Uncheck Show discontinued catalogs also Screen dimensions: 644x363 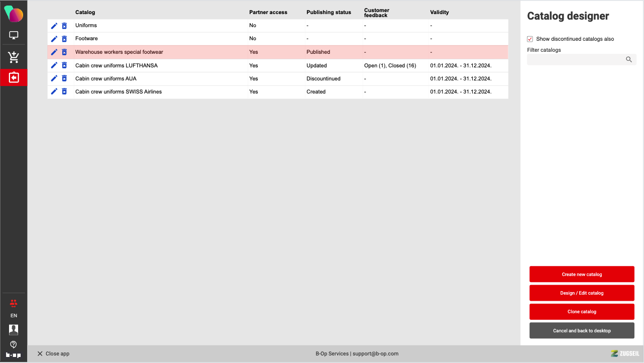tap(530, 39)
